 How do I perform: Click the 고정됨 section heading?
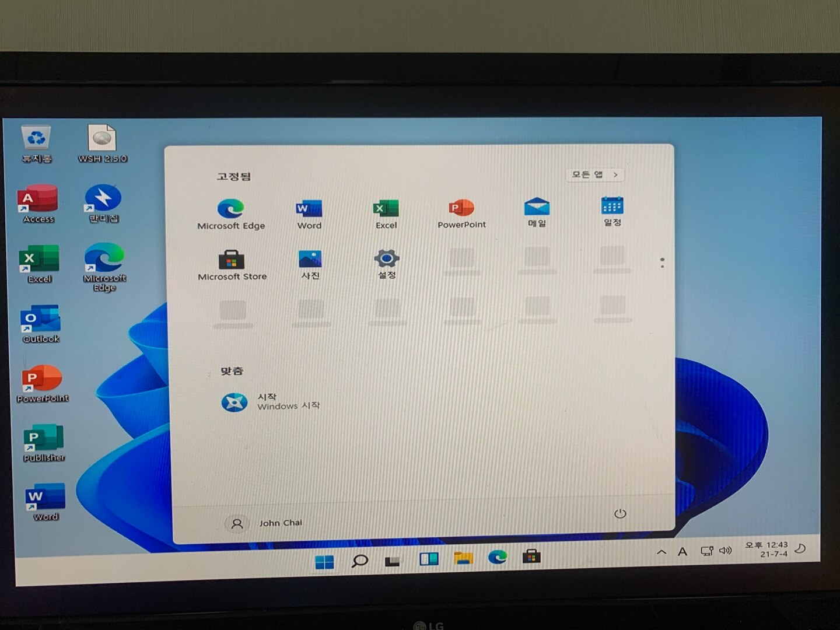tap(234, 176)
